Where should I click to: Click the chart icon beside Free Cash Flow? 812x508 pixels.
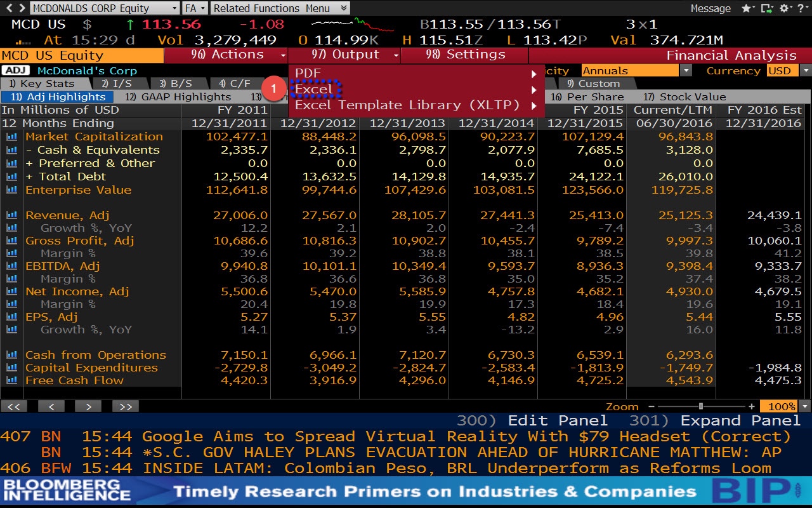(x=11, y=380)
